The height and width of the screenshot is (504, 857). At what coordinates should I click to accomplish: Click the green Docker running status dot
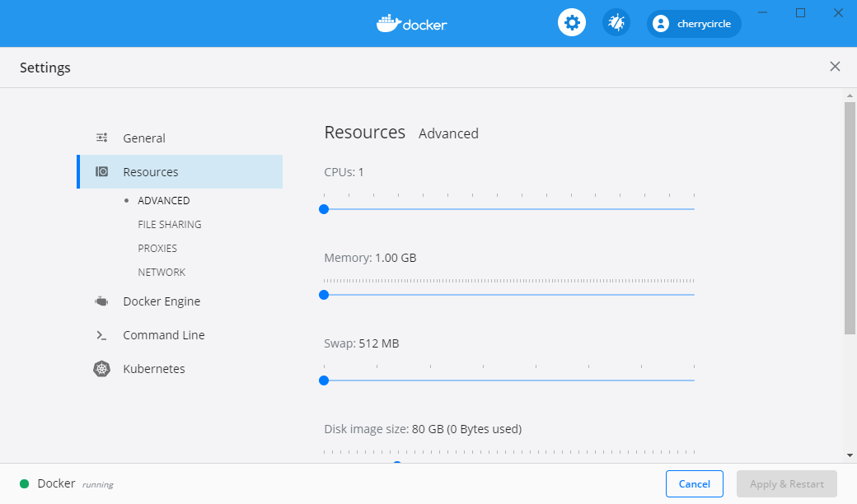click(24, 483)
